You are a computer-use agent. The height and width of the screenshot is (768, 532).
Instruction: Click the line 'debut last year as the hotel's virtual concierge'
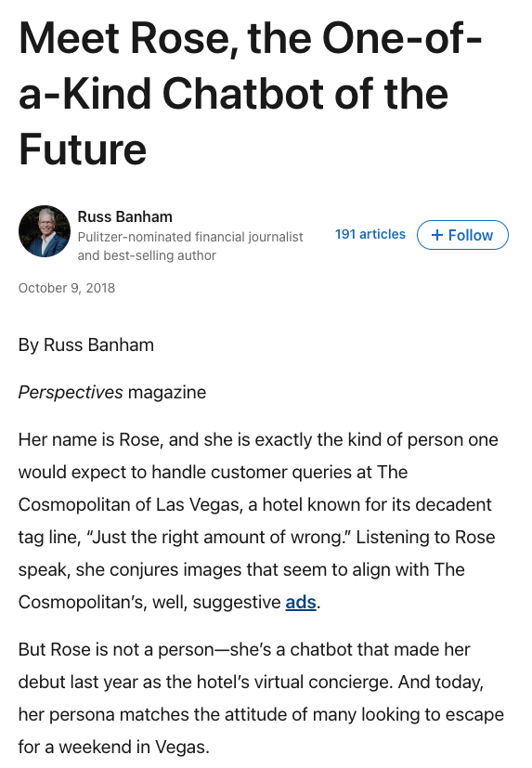coord(251,682)
